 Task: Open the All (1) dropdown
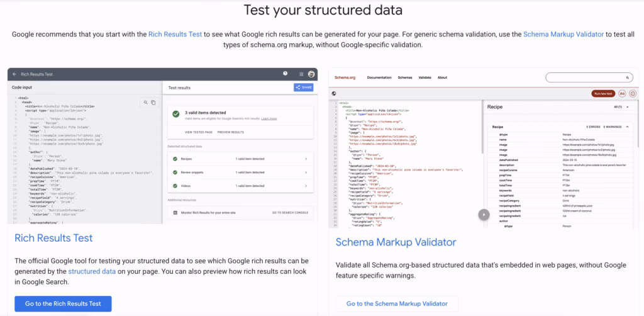point(621,108)
